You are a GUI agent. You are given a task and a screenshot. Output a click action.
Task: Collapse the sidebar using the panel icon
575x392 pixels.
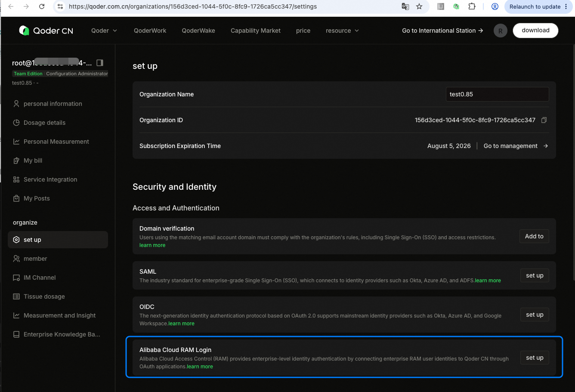[100, 63]
